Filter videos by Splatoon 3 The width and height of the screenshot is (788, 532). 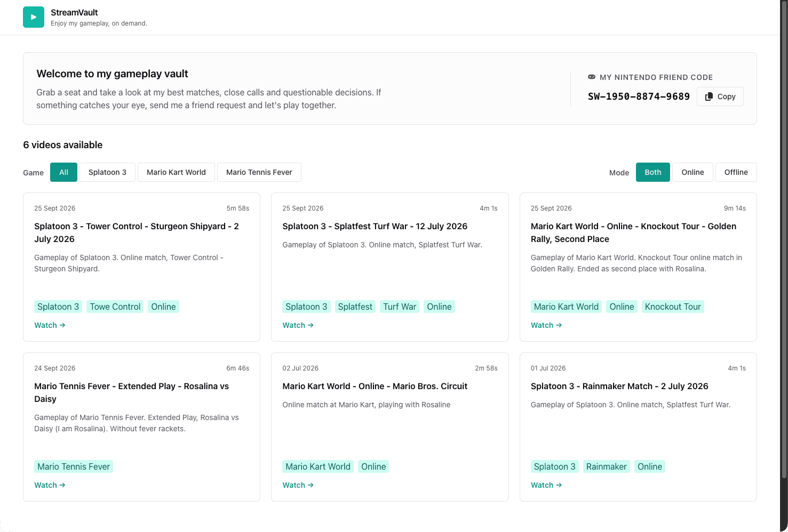click(x=107, y=172)
